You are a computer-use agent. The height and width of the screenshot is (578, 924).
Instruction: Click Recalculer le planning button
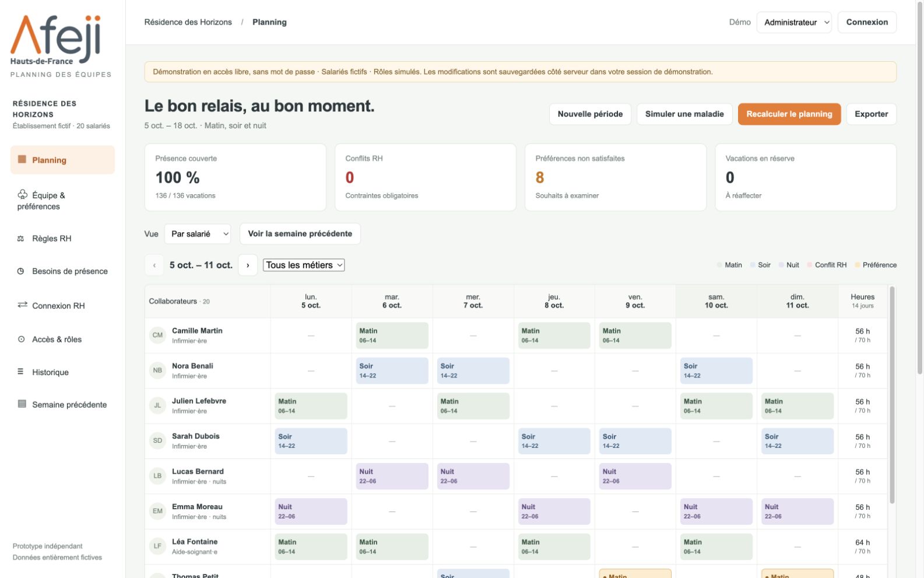coord(789,114)
